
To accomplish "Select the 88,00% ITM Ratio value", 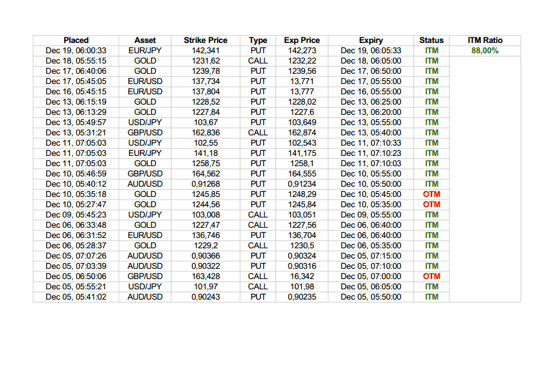I will click(x=486, y=50).
